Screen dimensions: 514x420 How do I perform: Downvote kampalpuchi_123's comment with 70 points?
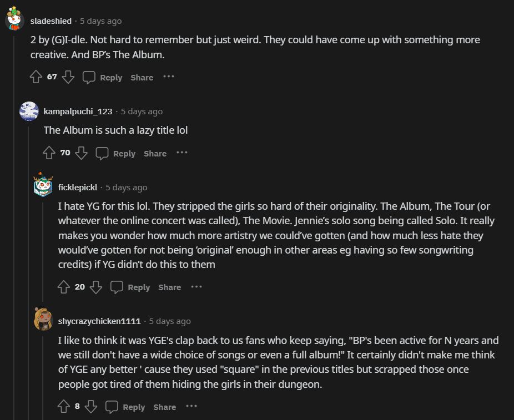coord(82,153)
